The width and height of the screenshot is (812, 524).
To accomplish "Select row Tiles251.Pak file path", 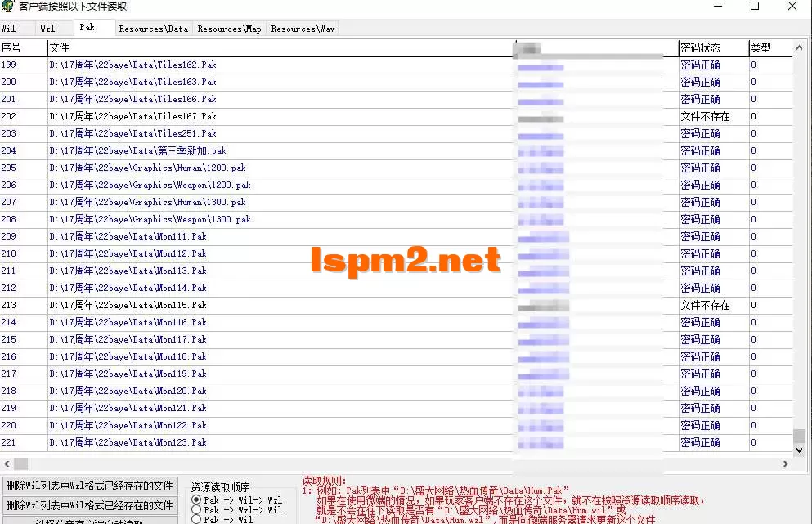I will pos(132,133).
